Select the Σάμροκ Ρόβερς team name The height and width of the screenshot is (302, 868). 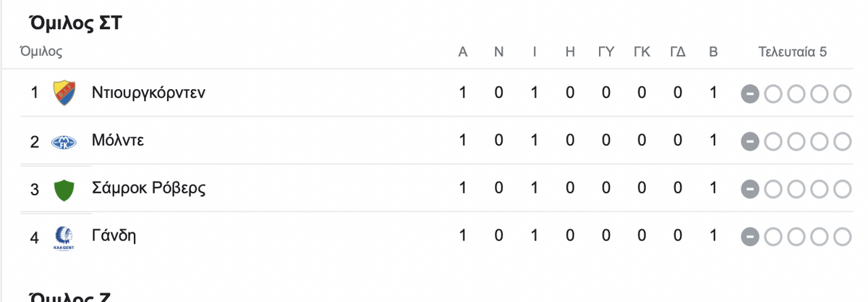pyautogui.click(x=148, y=188)
